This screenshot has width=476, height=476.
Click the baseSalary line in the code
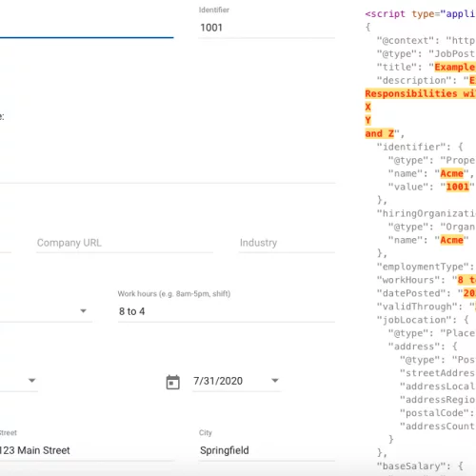coord(420,466)
